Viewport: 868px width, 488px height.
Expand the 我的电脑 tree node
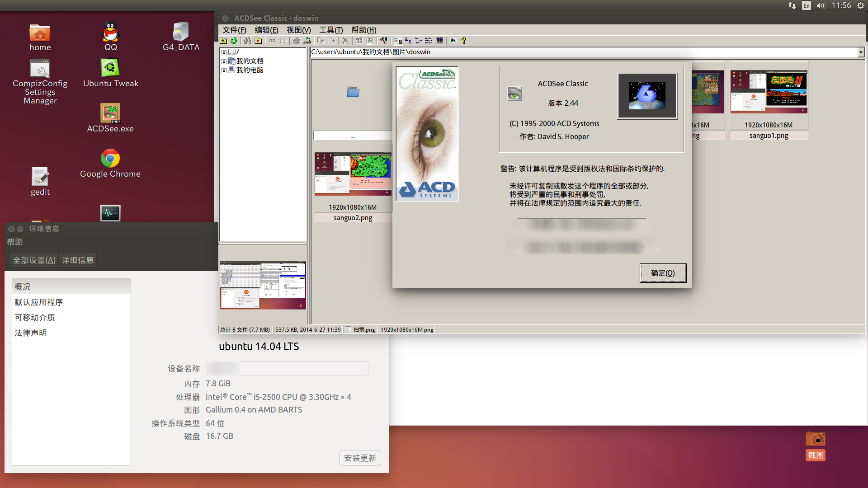pyautogui.click(x=224, y=70)
